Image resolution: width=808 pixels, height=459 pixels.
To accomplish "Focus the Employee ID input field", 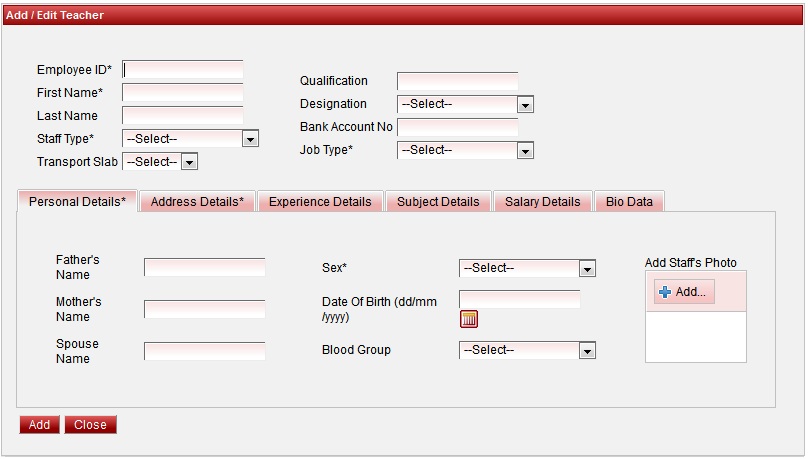I will click(x=182, y=70).
